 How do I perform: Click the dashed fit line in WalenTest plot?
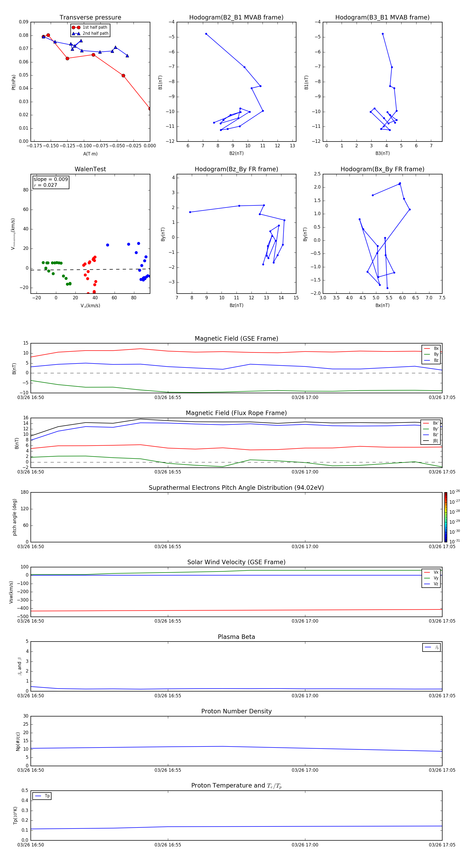tap(90, 269)
